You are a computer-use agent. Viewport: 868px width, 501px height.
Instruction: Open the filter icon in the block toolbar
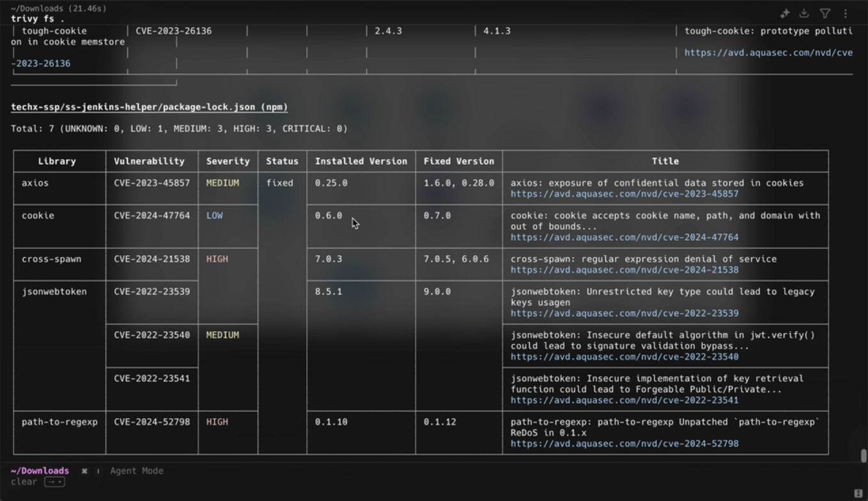[825, 13]
